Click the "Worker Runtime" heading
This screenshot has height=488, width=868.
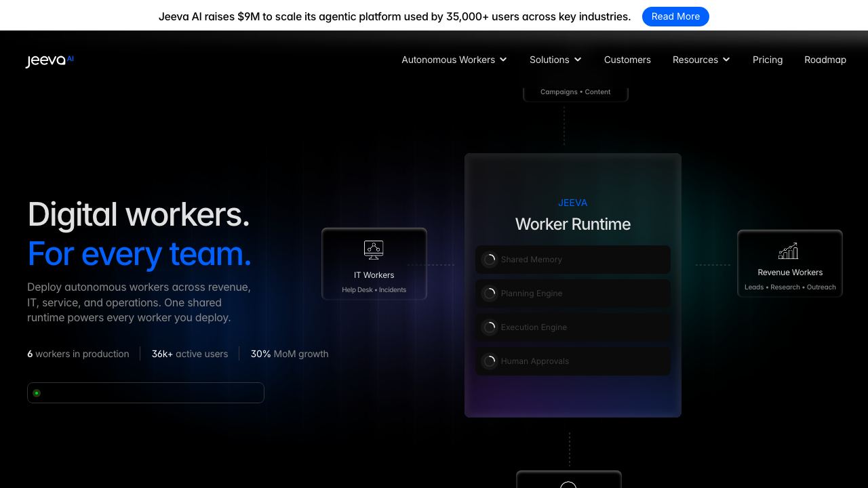[x=573, y=224]
